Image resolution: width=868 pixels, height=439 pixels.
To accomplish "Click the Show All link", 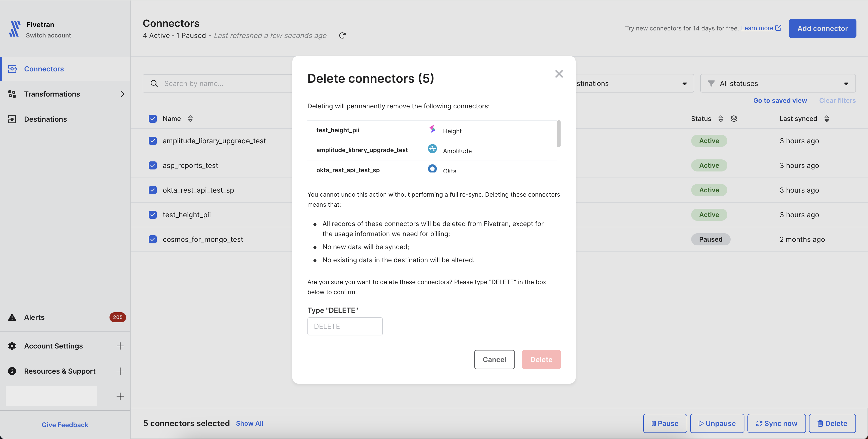I will click(249, 423).
